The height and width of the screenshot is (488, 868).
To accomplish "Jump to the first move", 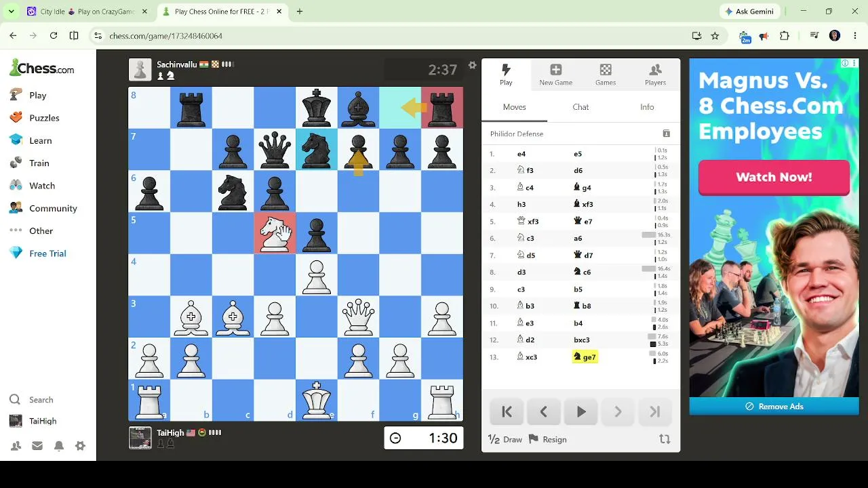I will tap(507, 412).
